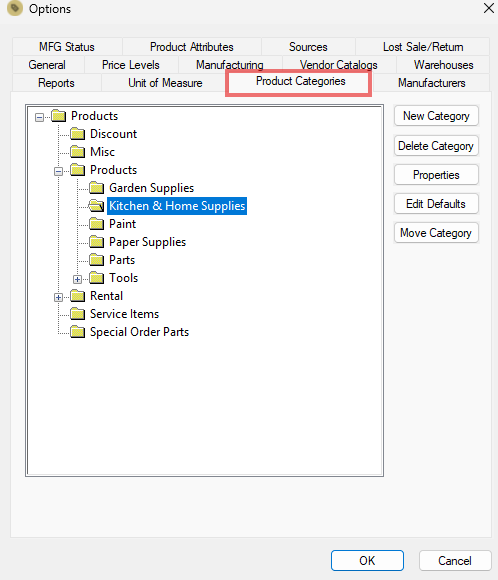Switch to the Vendor Catalogs tab
This screenshot has width=498, height=580.
click(x=339, y=65)
